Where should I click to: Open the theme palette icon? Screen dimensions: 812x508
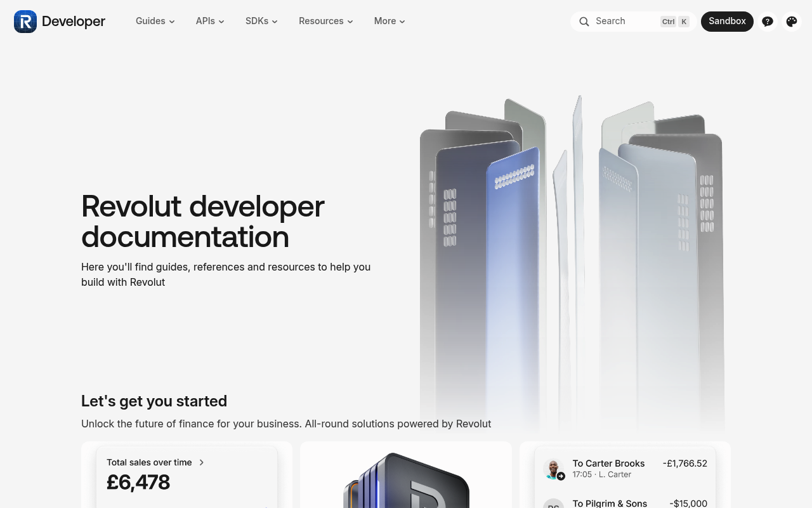tap(792, 22)
